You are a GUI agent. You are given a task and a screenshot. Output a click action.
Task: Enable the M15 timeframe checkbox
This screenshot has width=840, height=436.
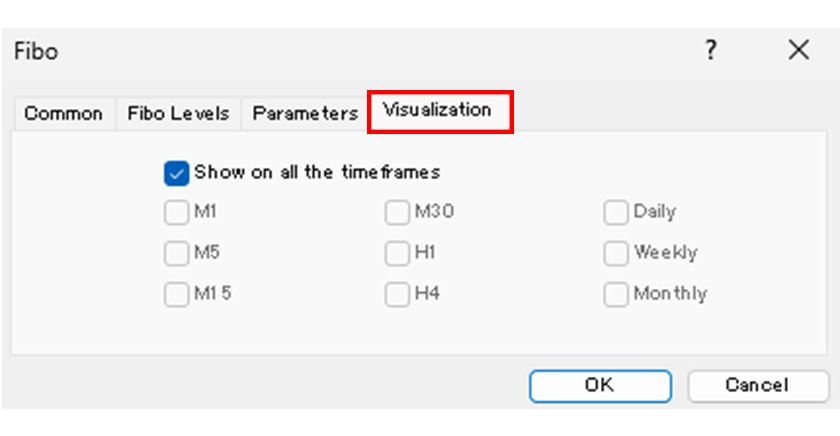[x=177, y=295]
